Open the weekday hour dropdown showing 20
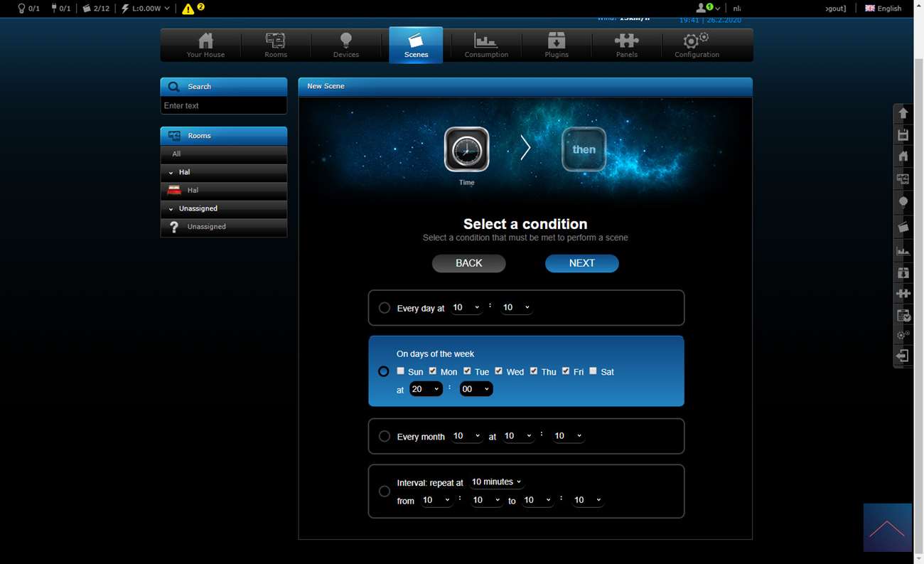Image resolution: width=924 pixels, height=564 pixels. (x=426, y=389)
